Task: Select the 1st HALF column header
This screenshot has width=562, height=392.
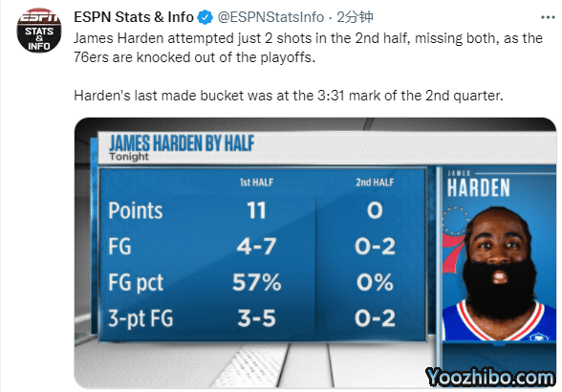Action: pyautogui.click(x=256, y=183)
